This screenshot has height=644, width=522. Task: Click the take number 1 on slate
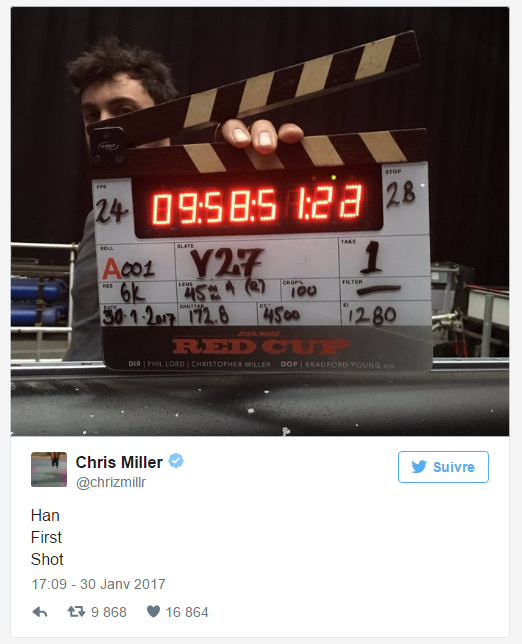pyautogui.click(x=372, y=258)
